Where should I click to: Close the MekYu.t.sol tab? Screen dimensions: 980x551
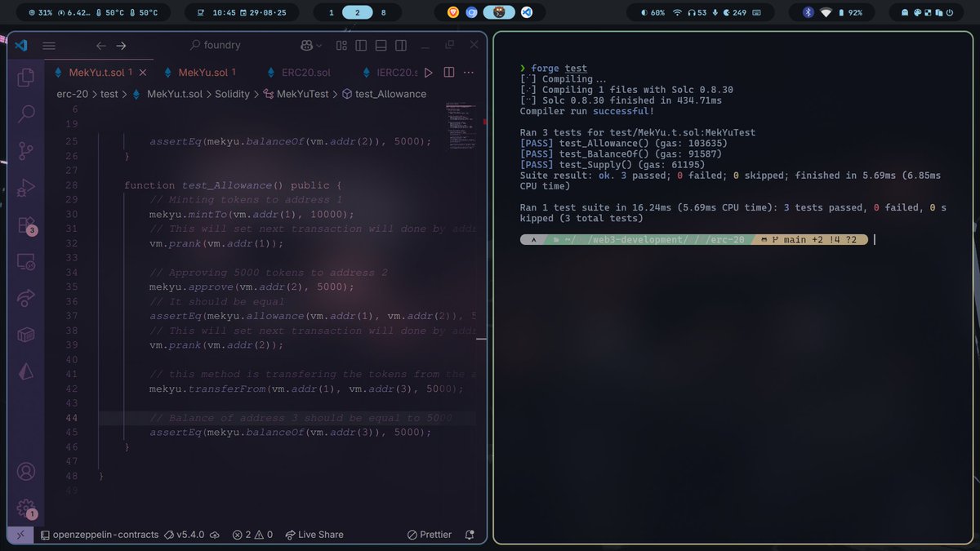click(143, 73)
